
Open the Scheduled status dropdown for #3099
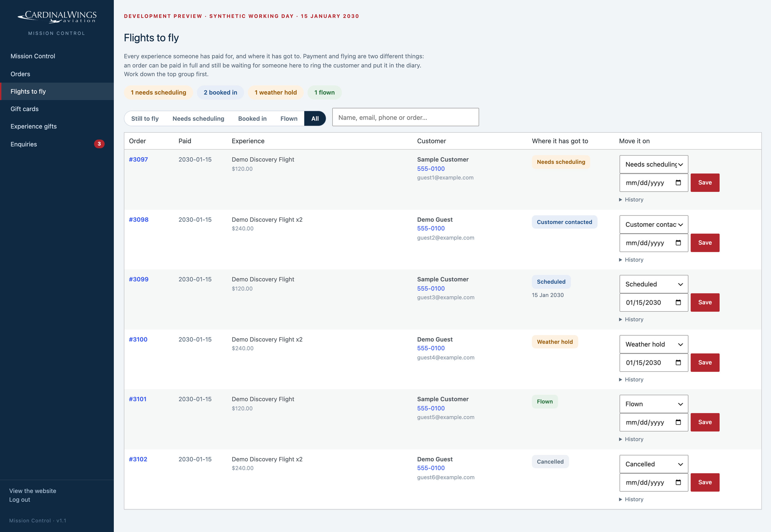pyautogui.click(x=654, y=284)
